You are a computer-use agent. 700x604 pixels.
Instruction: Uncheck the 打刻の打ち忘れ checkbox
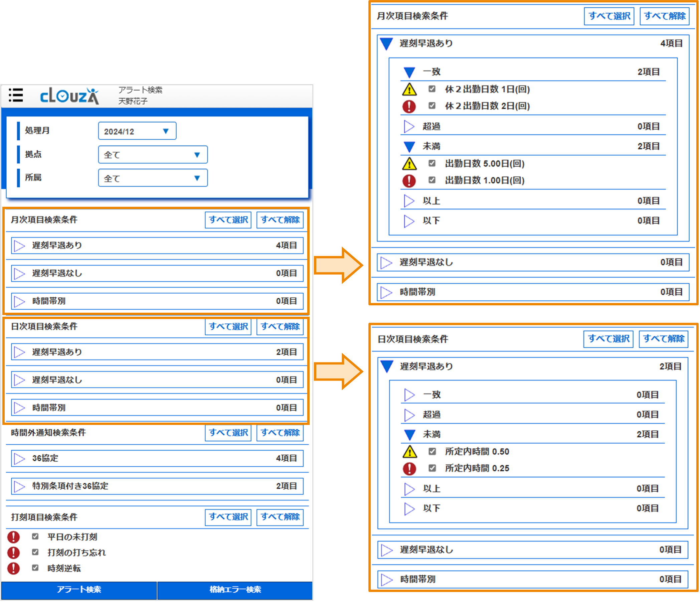[x=35, y=552]
